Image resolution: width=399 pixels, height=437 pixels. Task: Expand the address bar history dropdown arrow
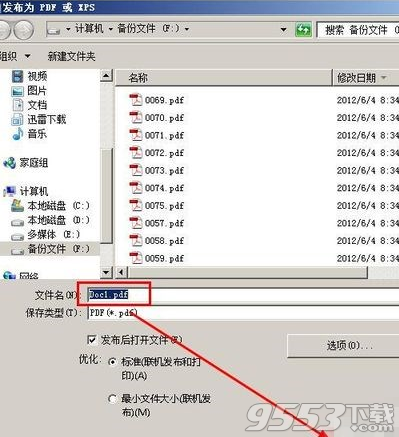(x=283, y=30)
